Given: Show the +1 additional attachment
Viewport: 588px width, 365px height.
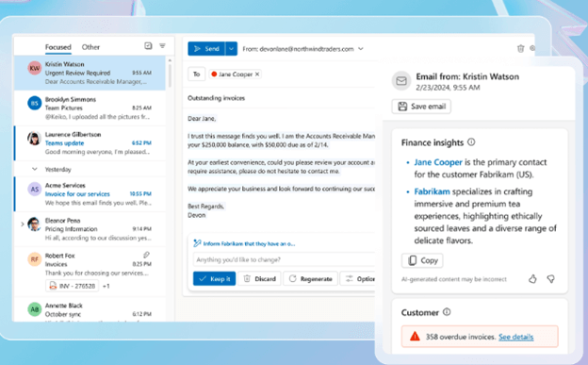Looking at the screenshot, I should (x=106, y=286).
